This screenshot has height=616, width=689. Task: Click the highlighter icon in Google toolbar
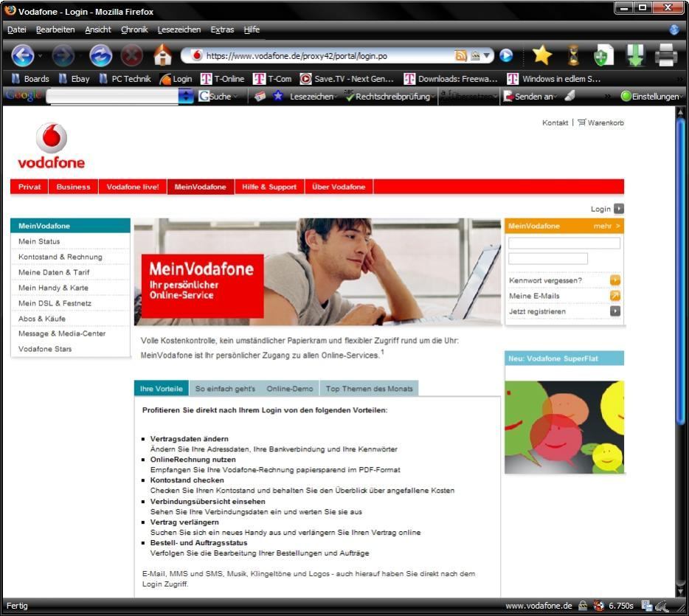[x=570, y=96]
